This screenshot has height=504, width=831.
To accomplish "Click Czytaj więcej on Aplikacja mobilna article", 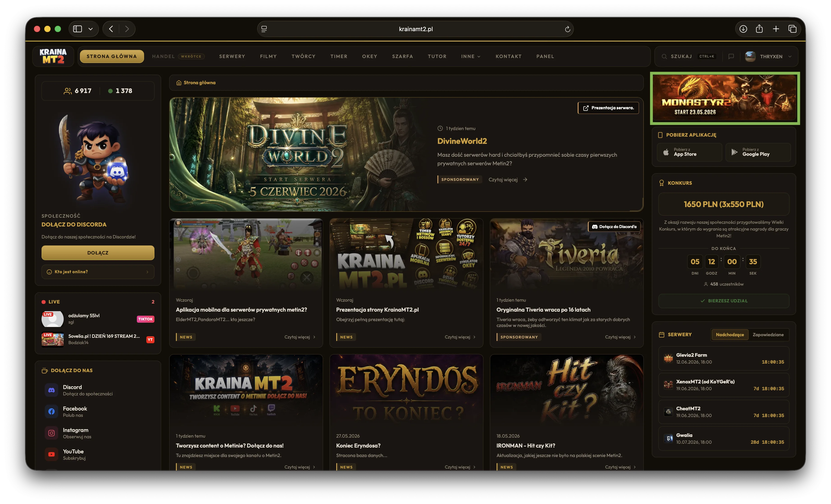I will pos(300,337).
